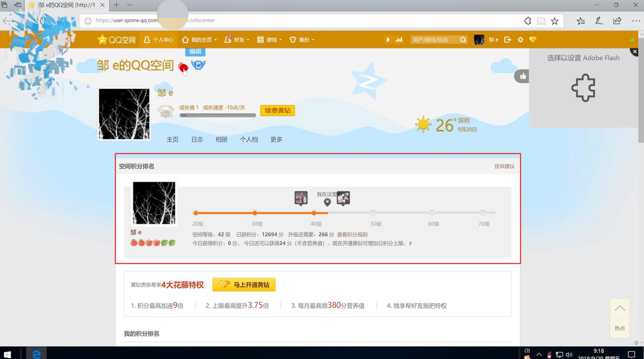Click the add notes pen icon
The image size is (644, 359).
pyautogui.click(x=599, y=21)
